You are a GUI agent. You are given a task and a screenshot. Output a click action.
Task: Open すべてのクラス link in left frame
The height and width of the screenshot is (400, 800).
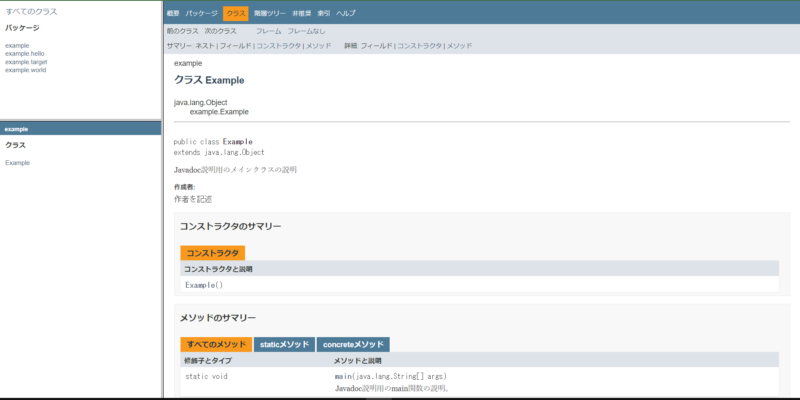point(31,11)
